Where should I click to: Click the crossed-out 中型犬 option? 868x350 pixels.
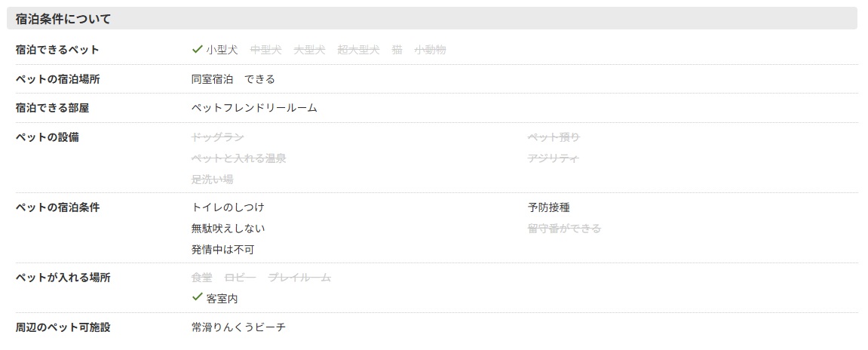[265, 50]
